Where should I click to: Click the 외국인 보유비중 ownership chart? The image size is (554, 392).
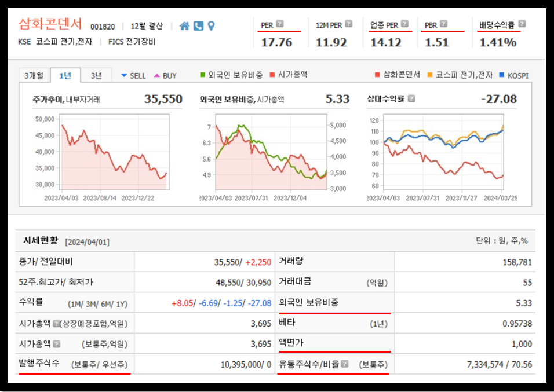click(271, 152)
